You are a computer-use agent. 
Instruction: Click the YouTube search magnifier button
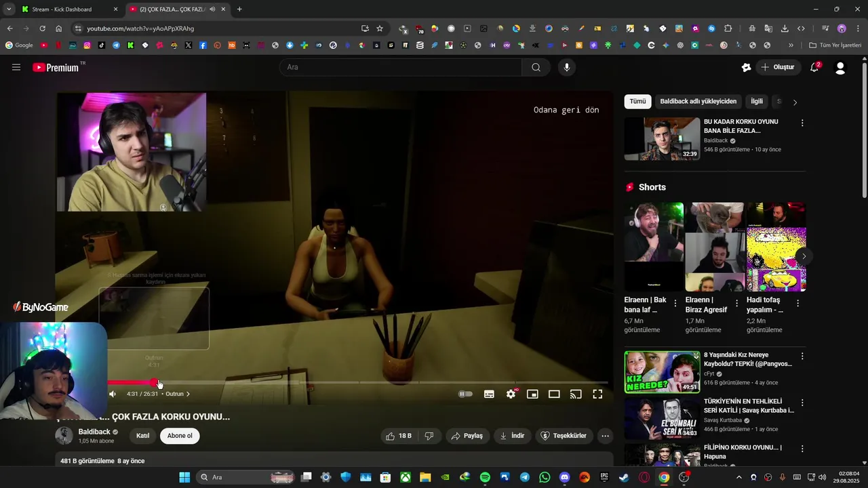point(536,67)
